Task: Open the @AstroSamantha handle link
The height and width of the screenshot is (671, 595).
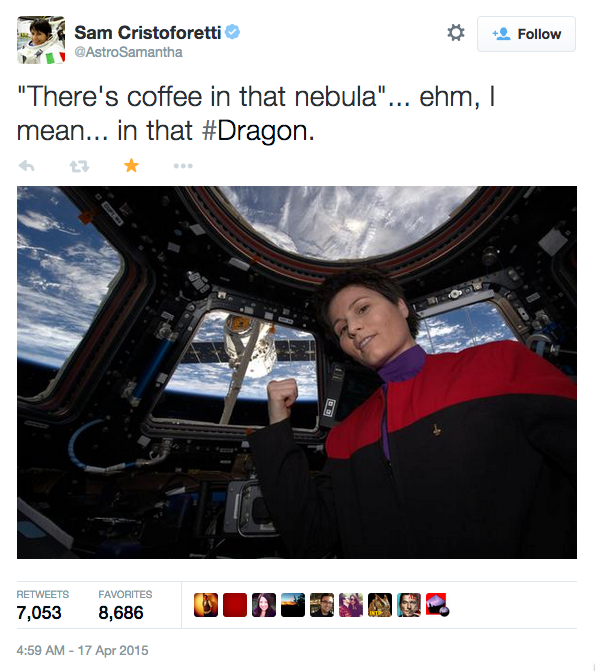Action: [x=128, y=52]
